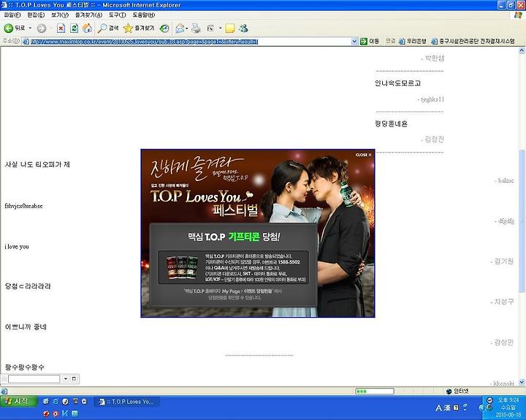
Task: Click the taskbar clock 오후 9:24
Action: [508, 400]
